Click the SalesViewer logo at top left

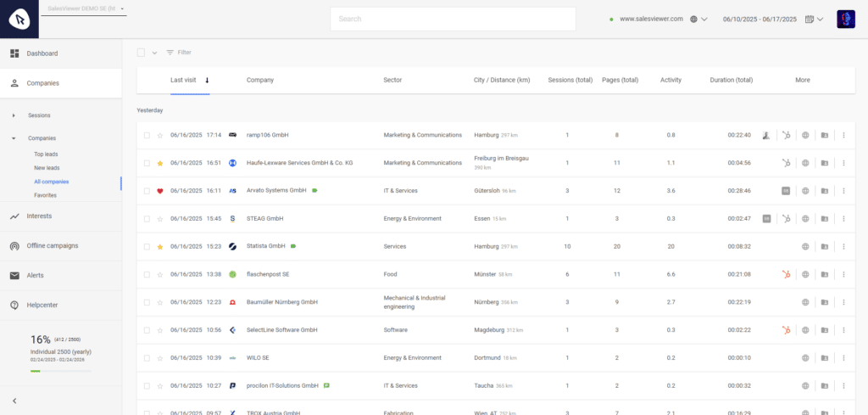19,20
